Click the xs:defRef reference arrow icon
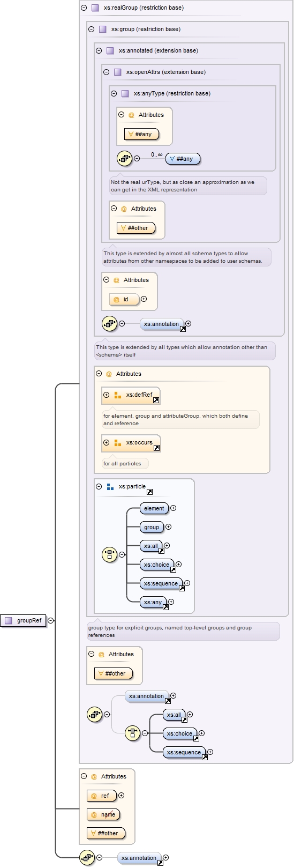 156,400
